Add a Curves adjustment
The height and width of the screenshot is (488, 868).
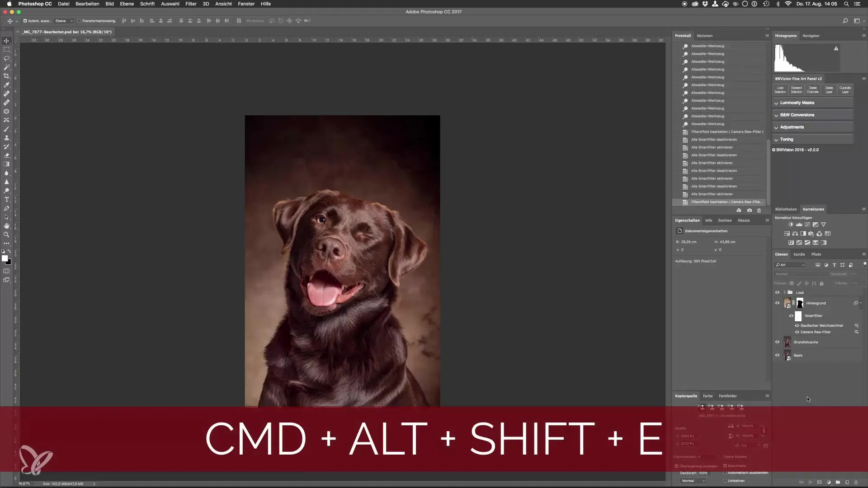(807, 225)
